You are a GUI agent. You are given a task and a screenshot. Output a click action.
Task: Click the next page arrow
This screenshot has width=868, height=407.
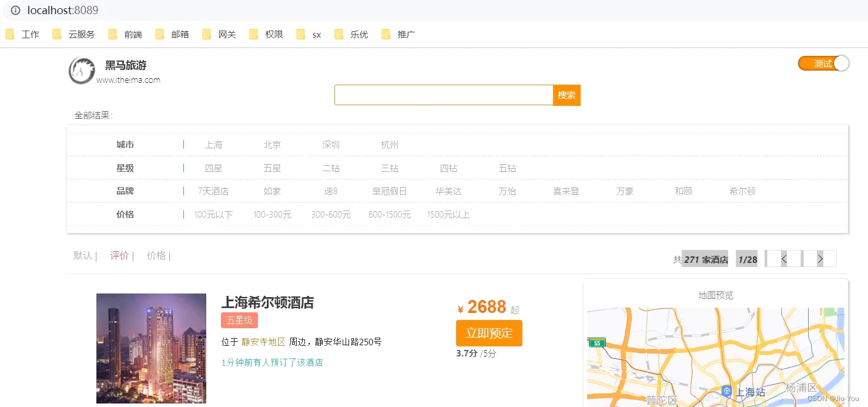pyautogui.click(x=820, y=258)
